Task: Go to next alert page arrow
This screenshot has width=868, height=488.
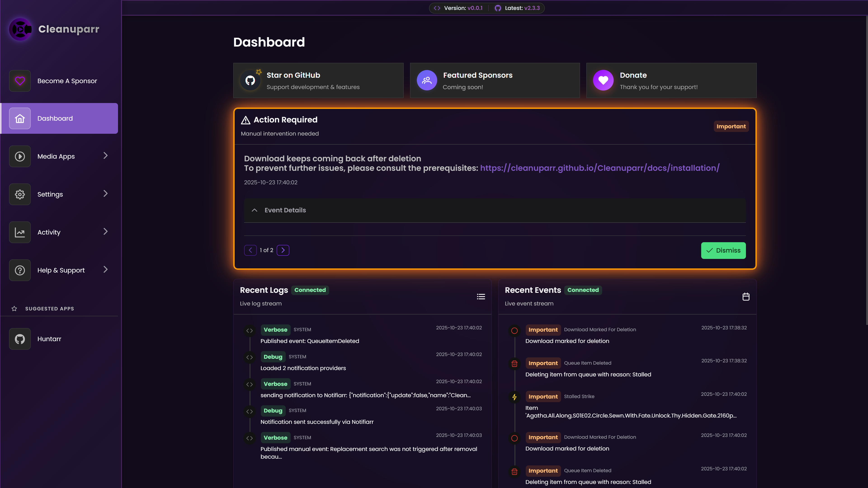Action: [x=283, y=250]
